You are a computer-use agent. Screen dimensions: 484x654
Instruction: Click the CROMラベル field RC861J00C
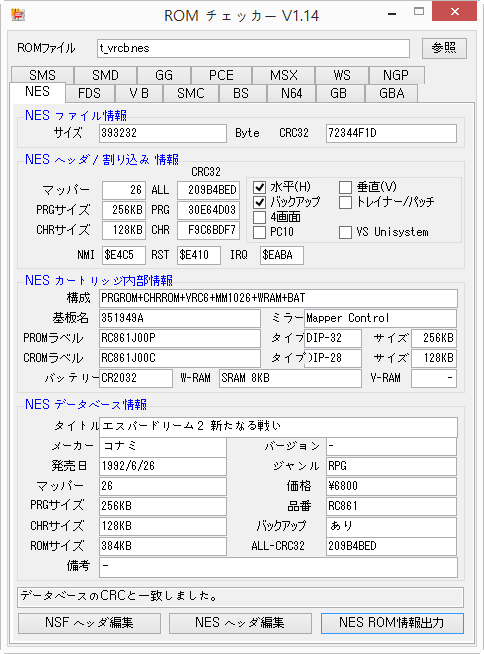pos(180,358)
